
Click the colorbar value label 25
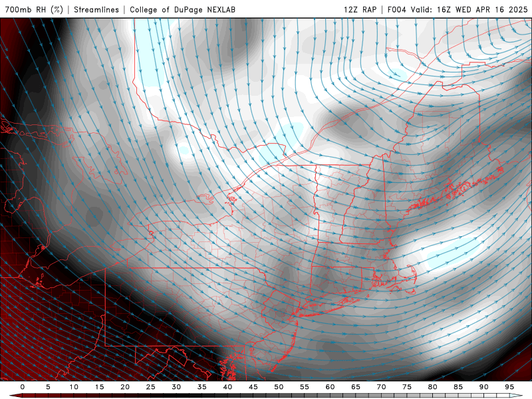click(151, 387)
